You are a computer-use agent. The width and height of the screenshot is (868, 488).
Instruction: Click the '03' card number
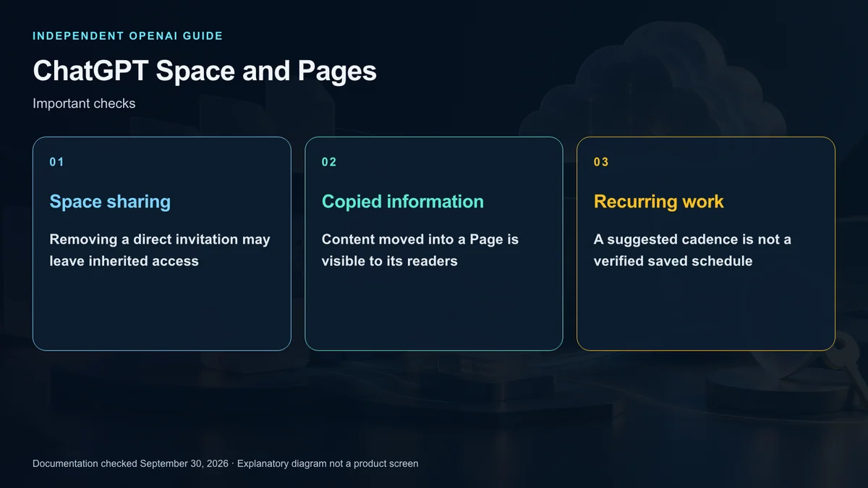(x=601, y=162)
